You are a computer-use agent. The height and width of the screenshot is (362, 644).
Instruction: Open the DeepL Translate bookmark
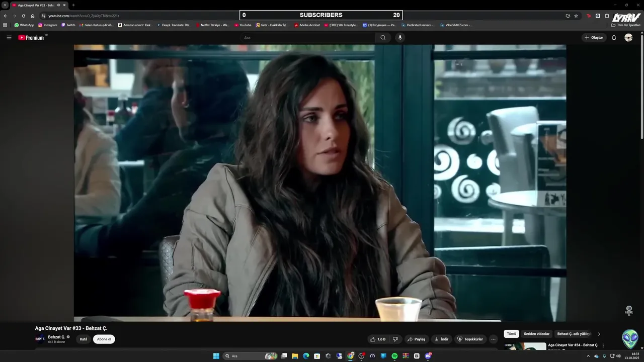tap(174, 25)
